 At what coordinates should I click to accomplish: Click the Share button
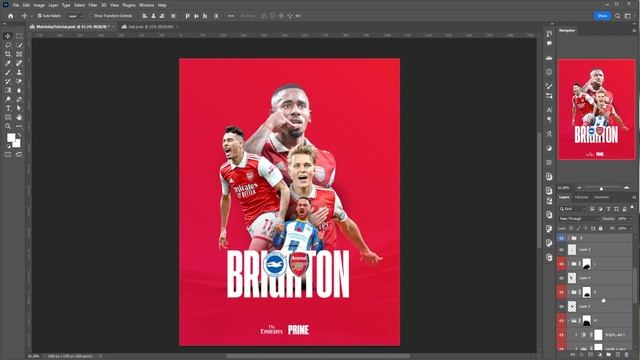(602, 16)
